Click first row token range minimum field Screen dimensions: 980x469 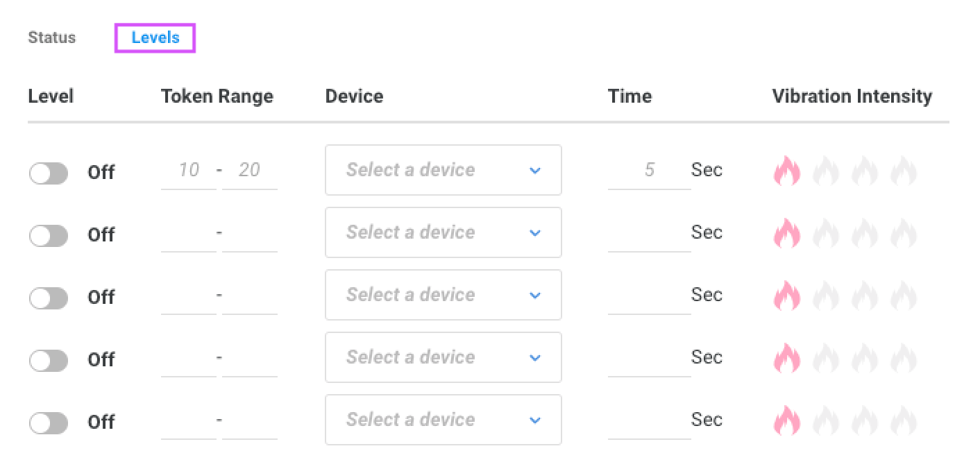(x=188, y=171)
